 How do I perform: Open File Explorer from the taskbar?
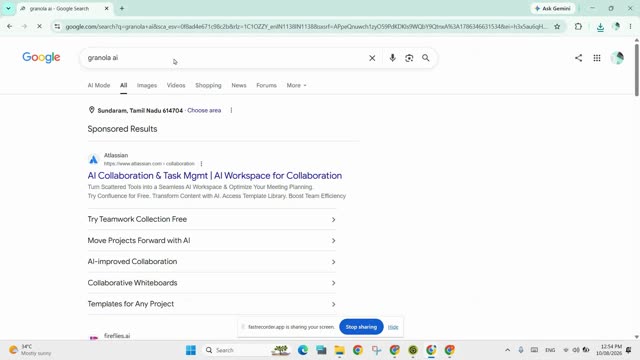pos(340,350)
